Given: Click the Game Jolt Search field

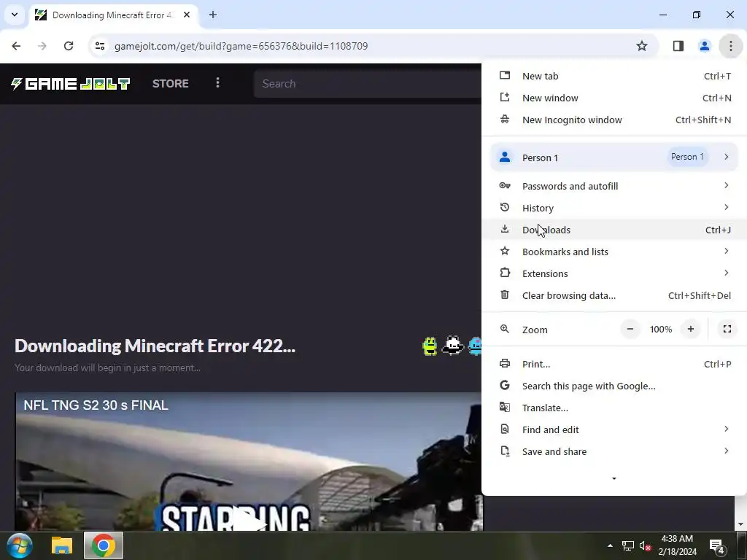Looking at the screenshot, I should (x=368, y=84).
